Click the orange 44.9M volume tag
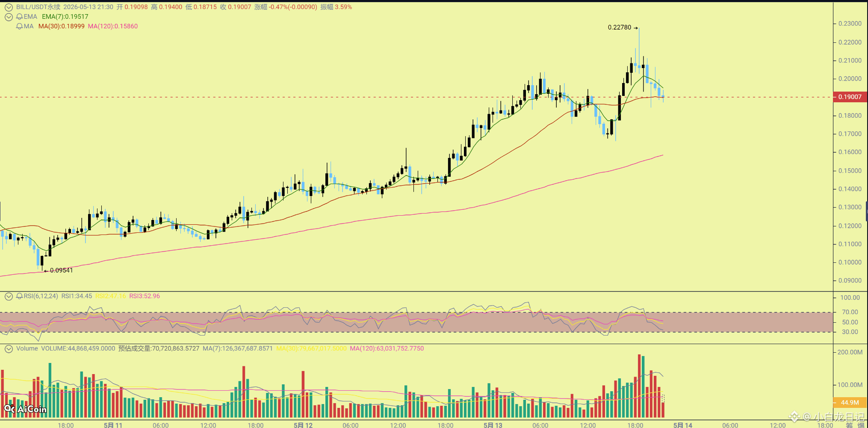The width and height of the screenshot is (868, 428). pyautogui.click(x=850, y=403)
